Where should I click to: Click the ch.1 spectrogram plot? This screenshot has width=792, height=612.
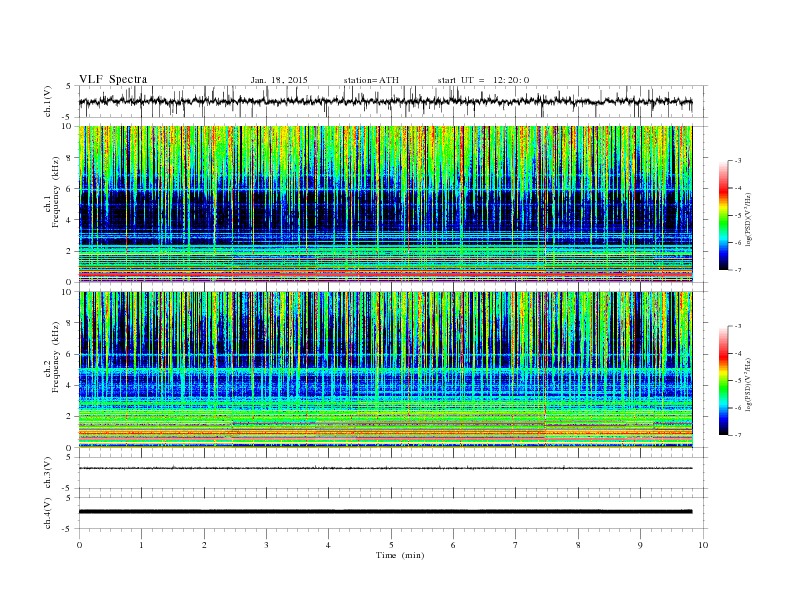tap(385, 204)
